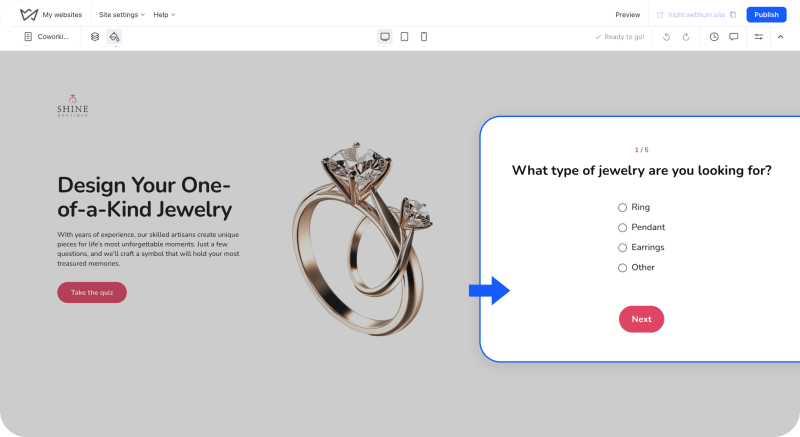Open My websites

tap(62, 15)
